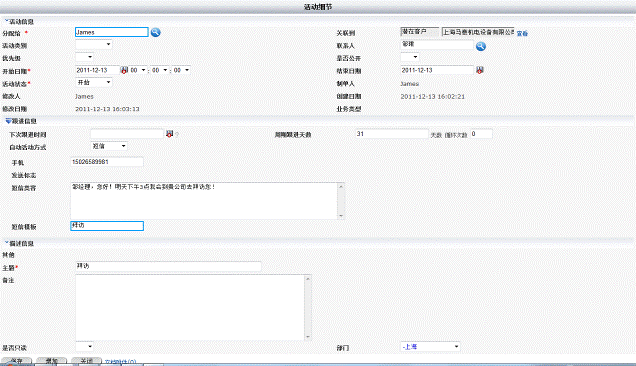Click the 备注 textarea scrollbar up arrow

(x=308, y=278)
